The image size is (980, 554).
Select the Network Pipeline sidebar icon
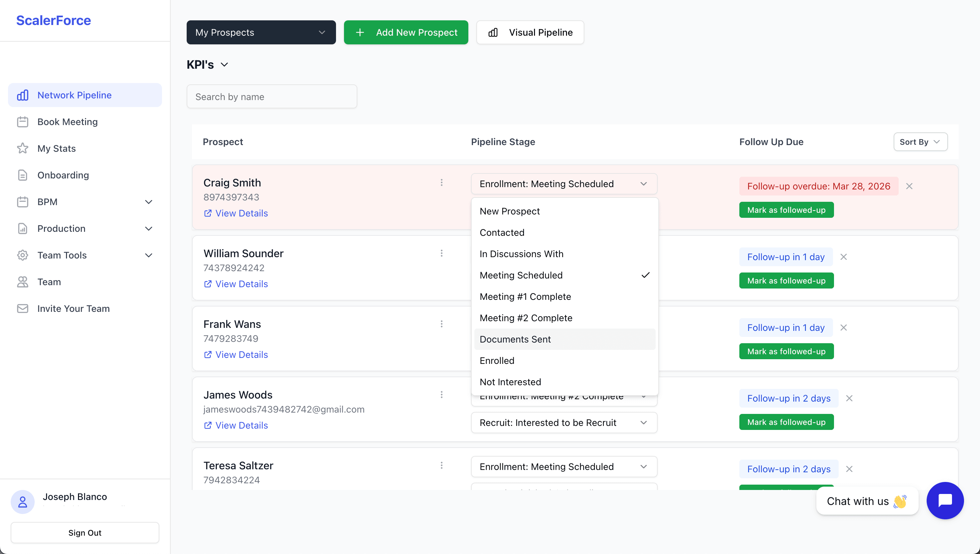[x=23, y=95]
